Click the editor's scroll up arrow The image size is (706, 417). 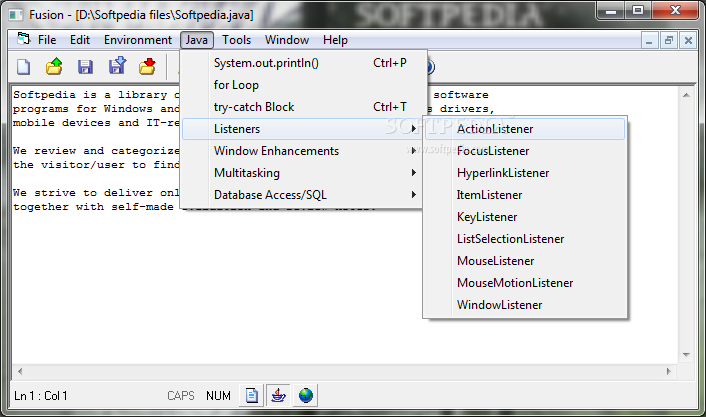pos(686,95)
